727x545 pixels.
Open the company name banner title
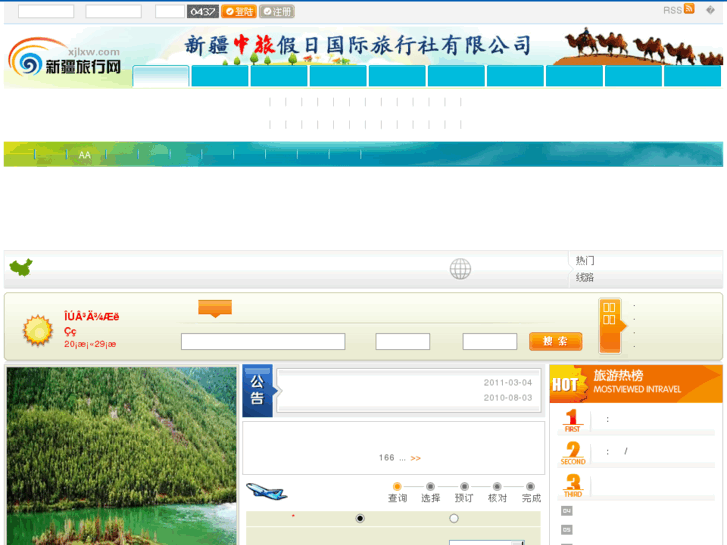click(x=357, y=45)
